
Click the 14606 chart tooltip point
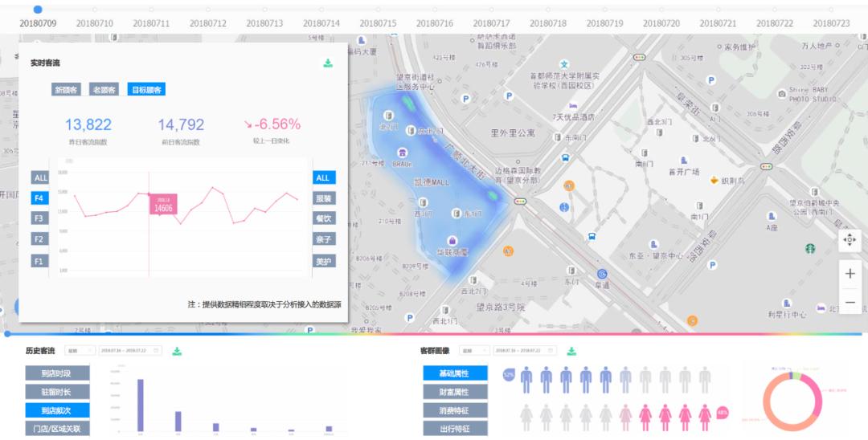point(163,205)
